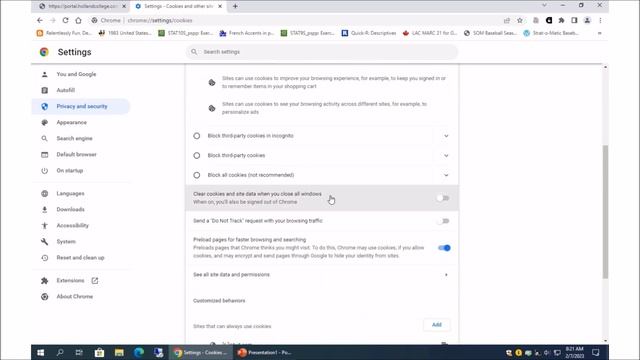Show more bookmarks with the overflow chevron
Viewport: 640px width, 360px height.
pos(600,33)
